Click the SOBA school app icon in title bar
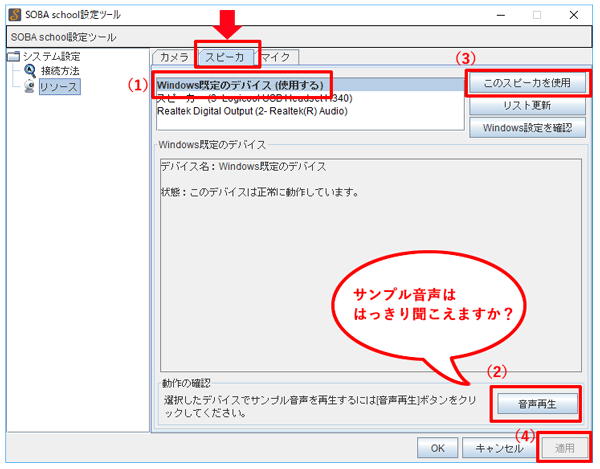 pos(15,15)
